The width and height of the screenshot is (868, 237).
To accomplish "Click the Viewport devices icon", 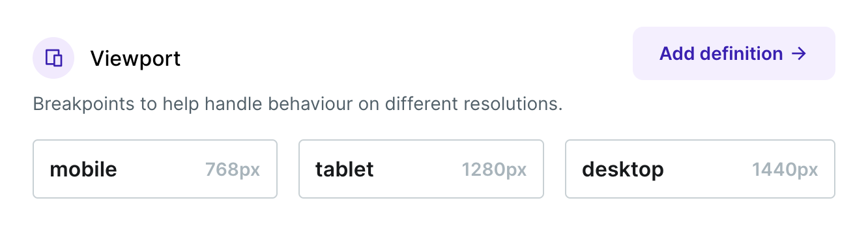I will 53,58.
